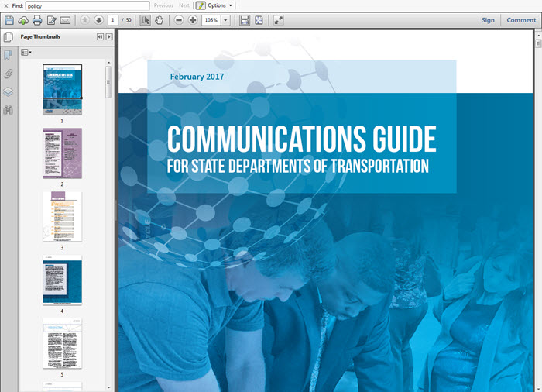Select page 4 thumbnail

click(62, 280)
